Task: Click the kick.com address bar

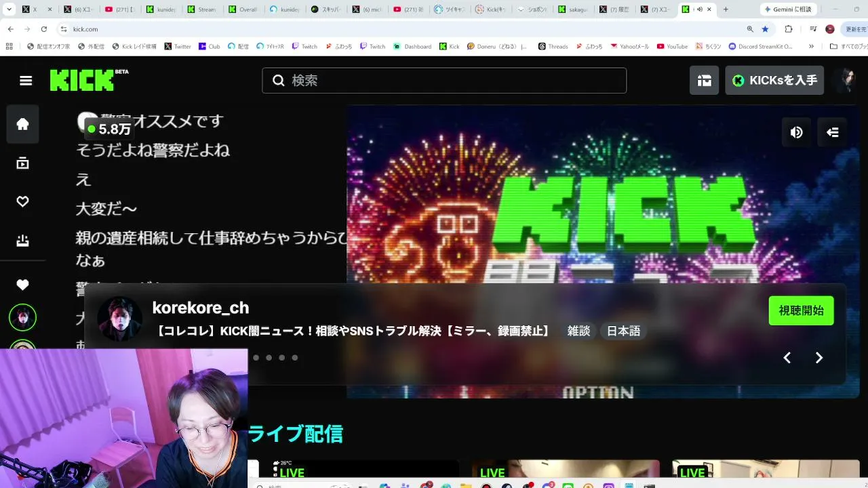Action: tap(400, 29)
